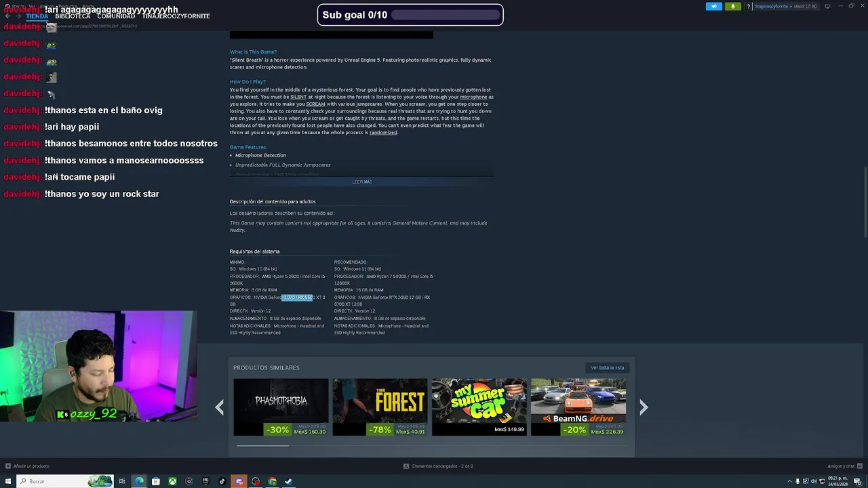Click Phasmophobia -30% discount badge

point(277,430)
